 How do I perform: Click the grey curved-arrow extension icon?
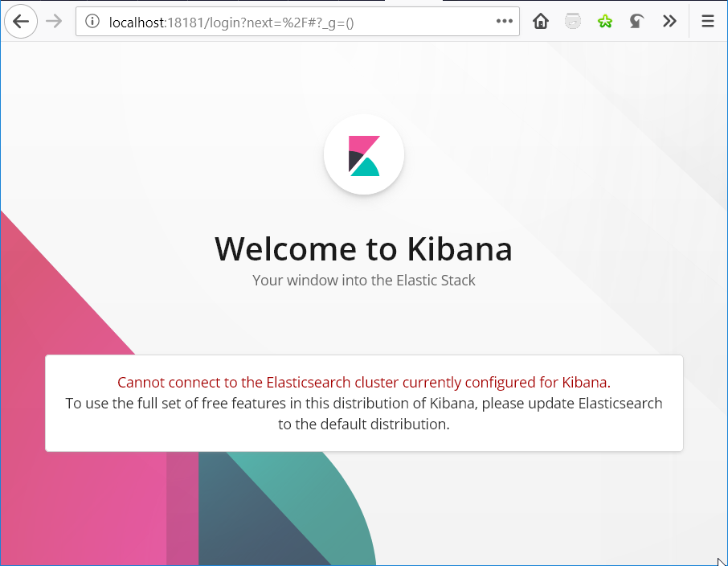click(x=636, y=22)
